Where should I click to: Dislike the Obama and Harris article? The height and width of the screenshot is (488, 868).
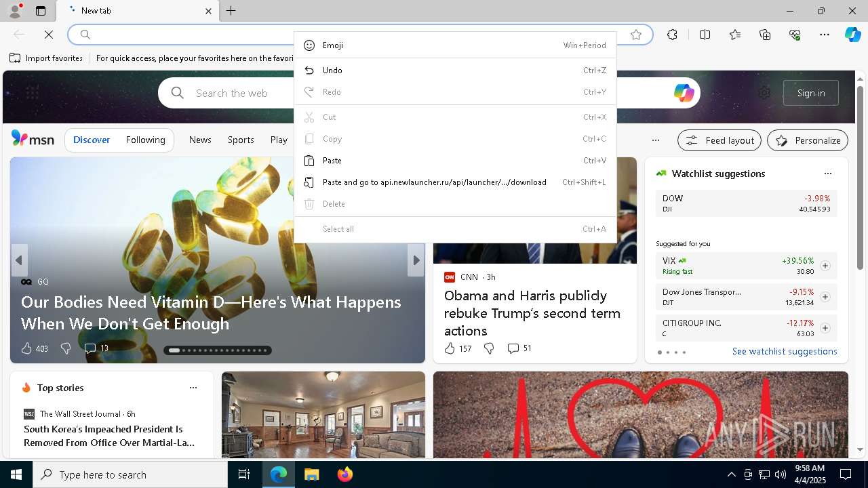point(489,348)
